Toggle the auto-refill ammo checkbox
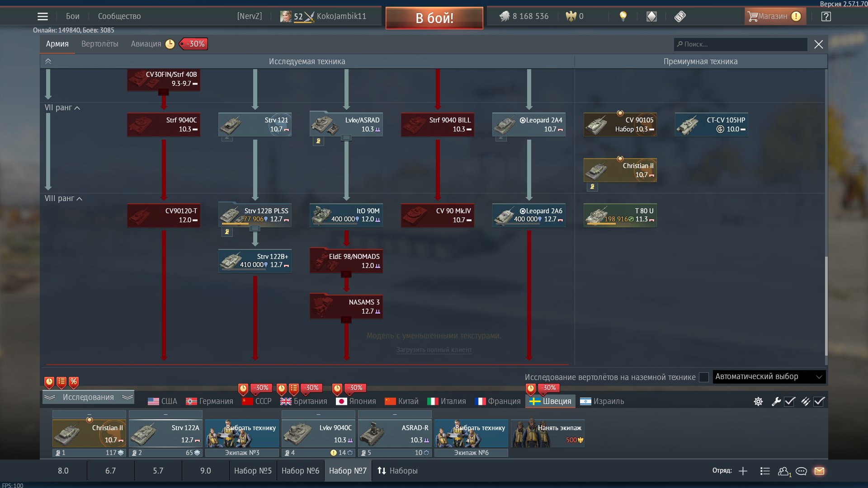The image size is (868, 488). 819,401
